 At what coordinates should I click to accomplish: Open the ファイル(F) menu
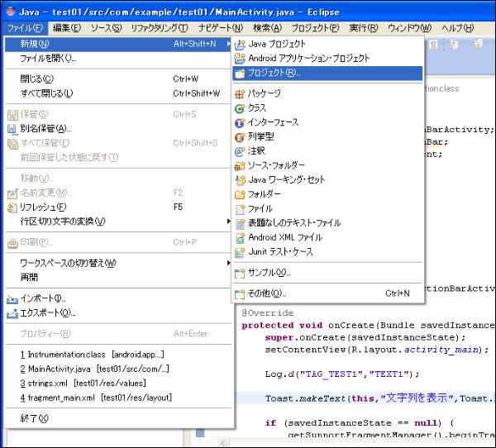coord(25,28)
